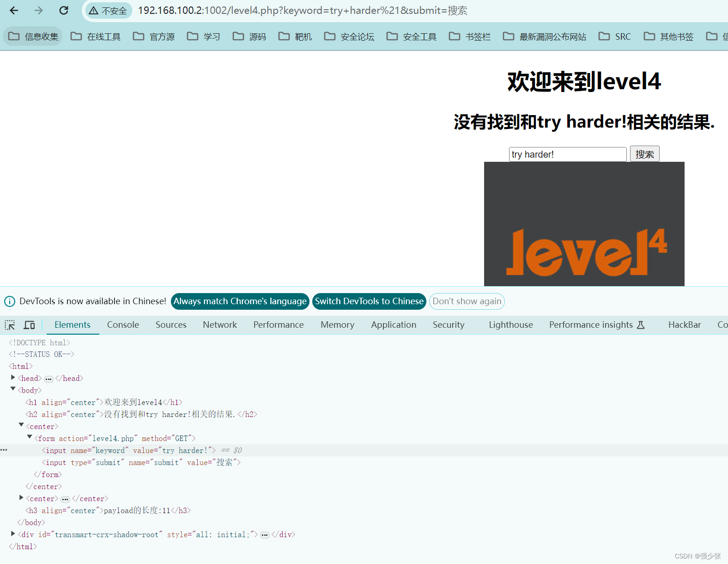Open the 官方源 bookmark folder
This screenshot has width=728, height=564.
[x=154, y=37]
